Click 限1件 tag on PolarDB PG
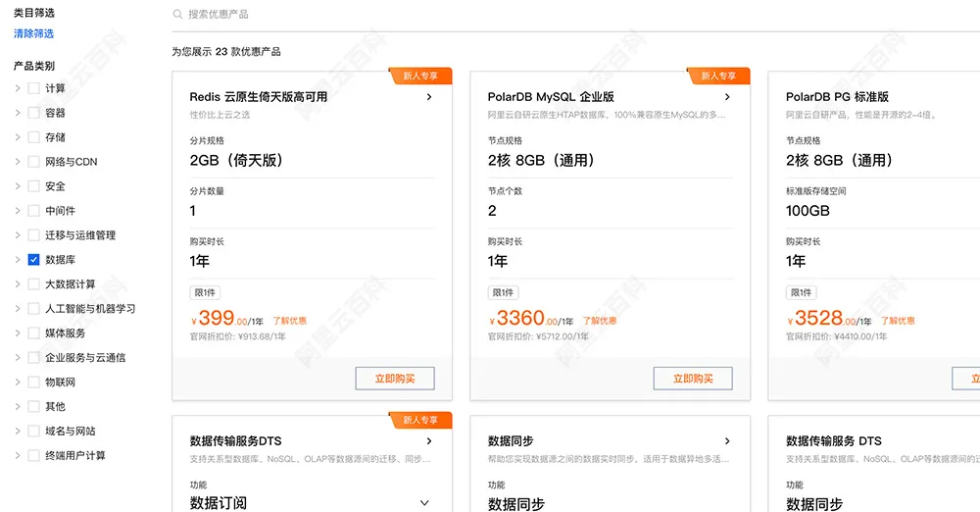 802,292
